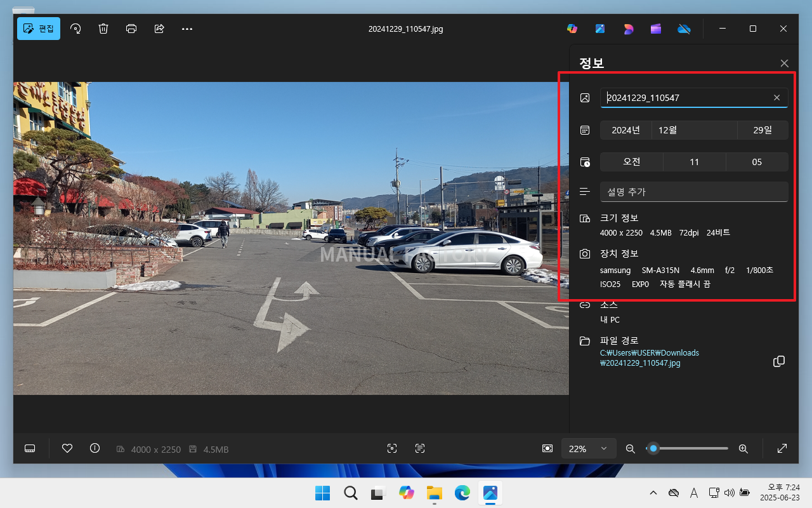The height and width of the screenshot is (508, 812).
Task: Share the photo using the share icon
Action: click(x=159, y=29)
